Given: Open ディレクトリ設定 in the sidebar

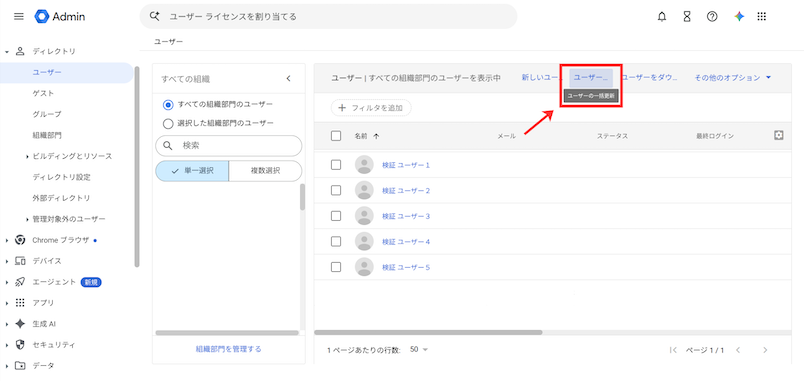Looking at the screenshot, I should [62, 177].
